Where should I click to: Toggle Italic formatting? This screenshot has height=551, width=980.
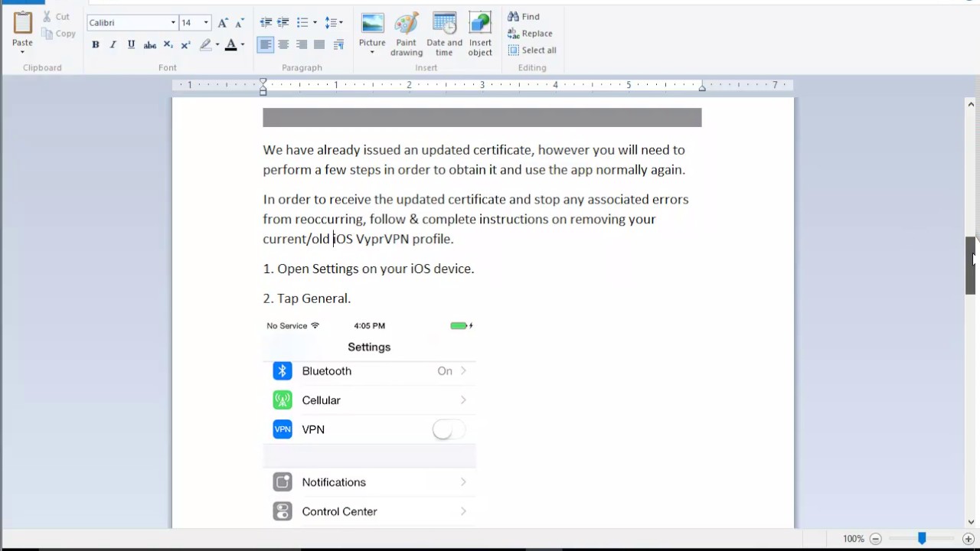click(x=113, y=45)
